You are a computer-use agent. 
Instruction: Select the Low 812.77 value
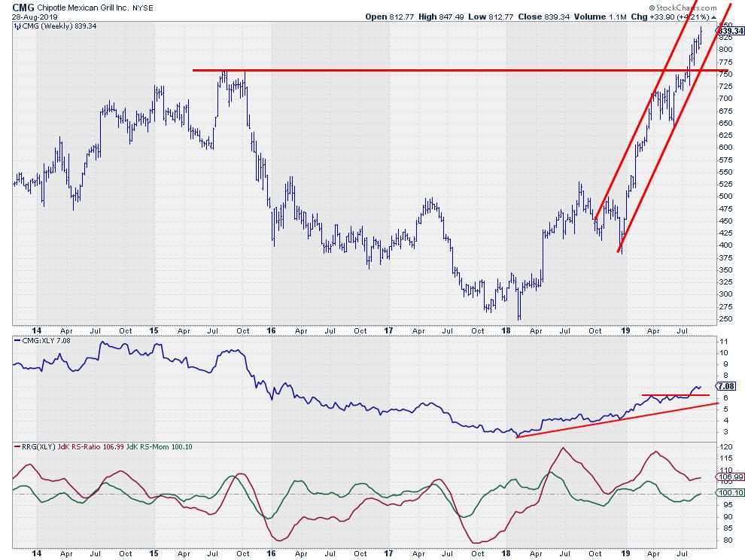pyautogui.click(x=491, y=17)
